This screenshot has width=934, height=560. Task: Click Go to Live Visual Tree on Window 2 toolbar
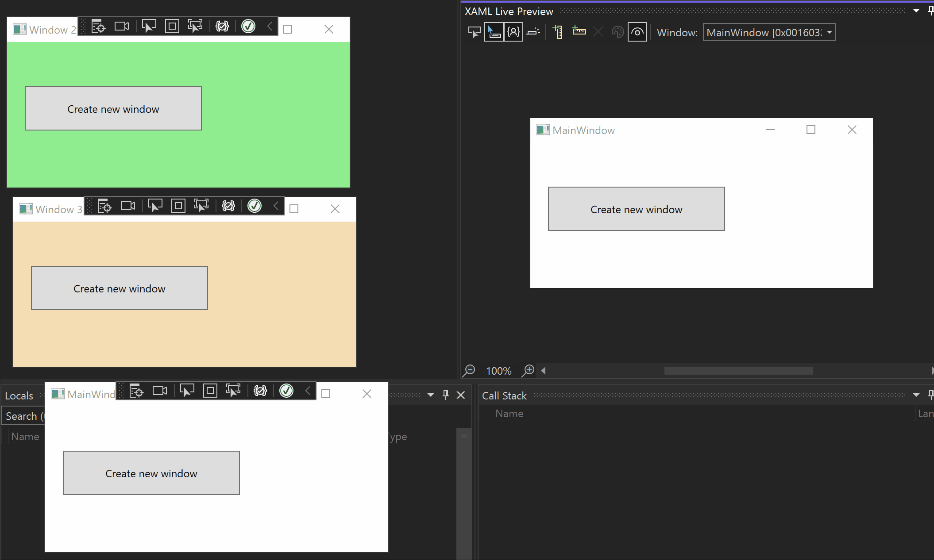(97, 26)
